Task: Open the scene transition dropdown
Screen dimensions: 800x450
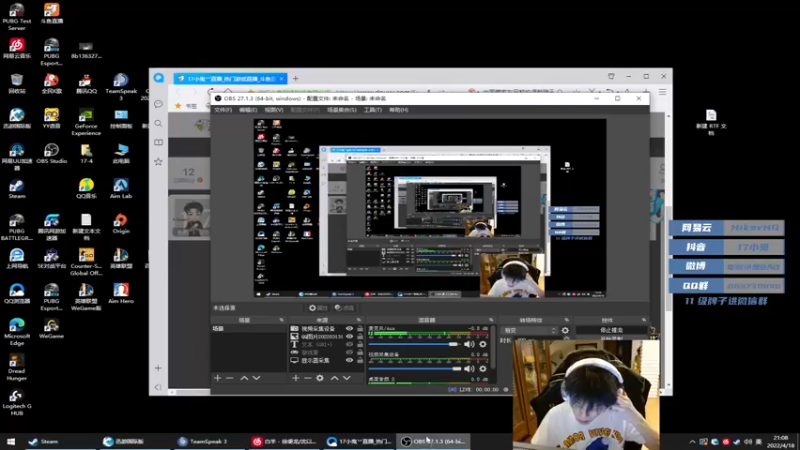Action: pos(529,331)
